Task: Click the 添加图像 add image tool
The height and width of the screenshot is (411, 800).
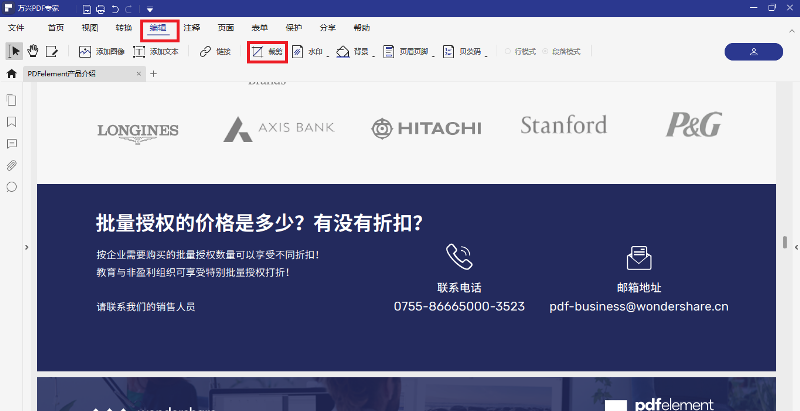Action: click(x=102, y=52)
